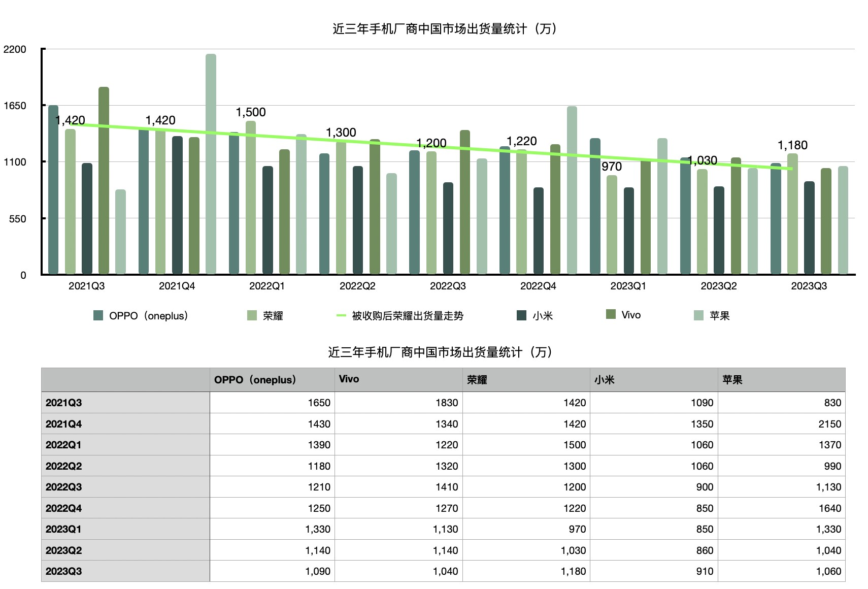Click the 2022Q1 row header in table
Viewport: 868px width, 589px height.
click(125, 445)
